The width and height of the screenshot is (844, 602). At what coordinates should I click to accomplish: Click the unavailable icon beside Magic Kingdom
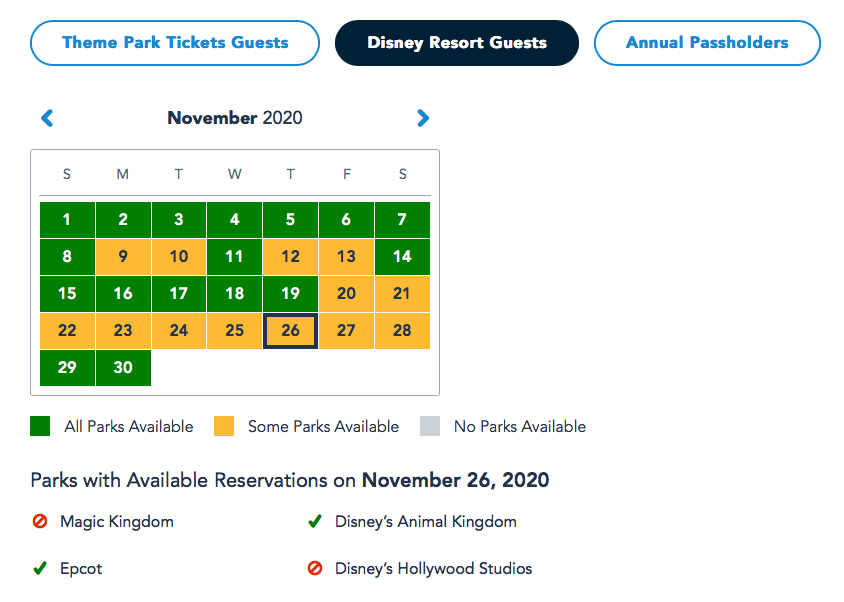click(40, 522)
